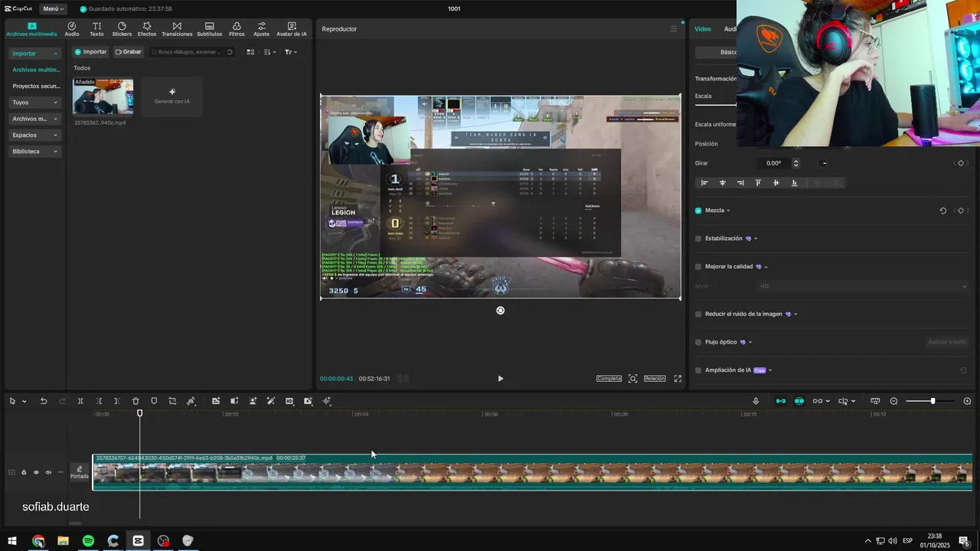Click the media grid view icon
980x551 pixels.
click(x=250, y=52)
